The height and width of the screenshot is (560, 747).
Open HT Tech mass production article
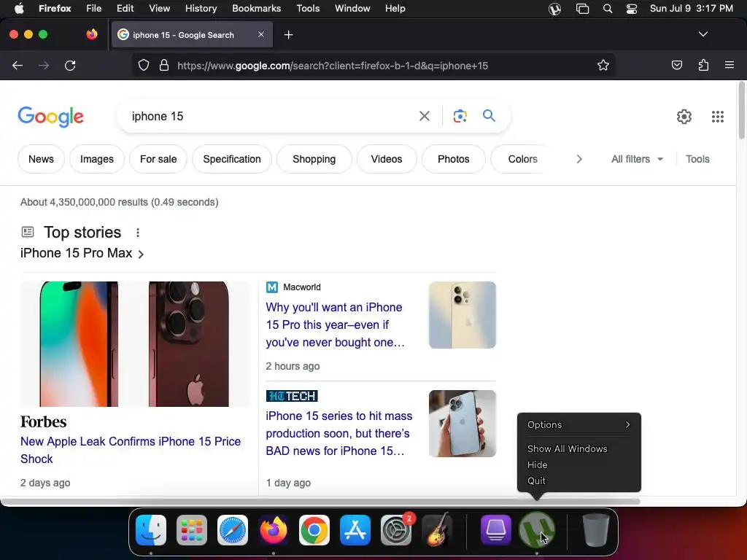[x=339, y=433]
